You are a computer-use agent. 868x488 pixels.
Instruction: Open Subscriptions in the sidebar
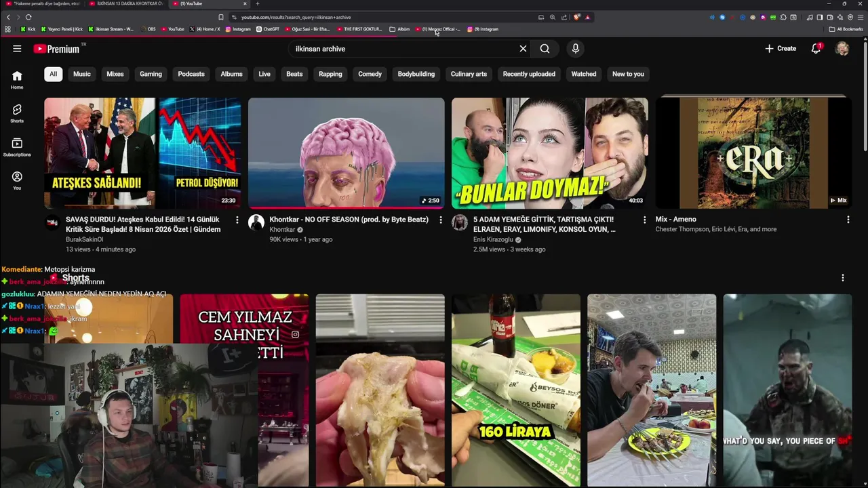17,147
